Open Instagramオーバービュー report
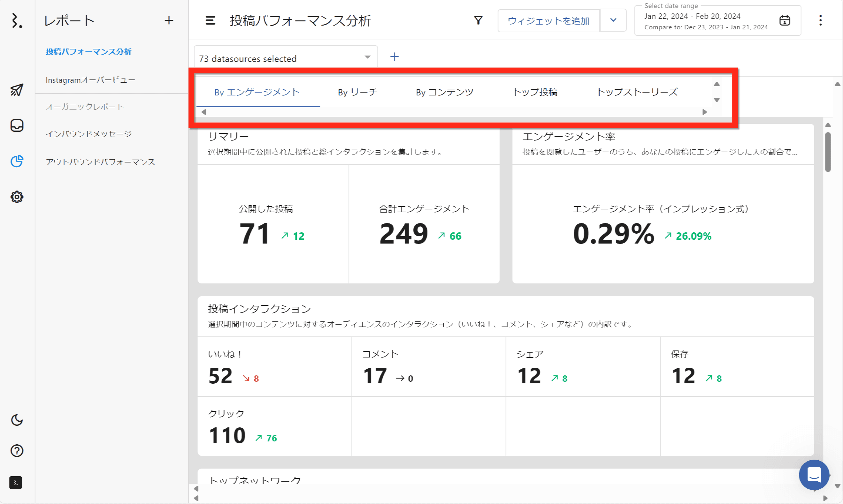The height and width of the screenshot is (504, 843). 90,80
